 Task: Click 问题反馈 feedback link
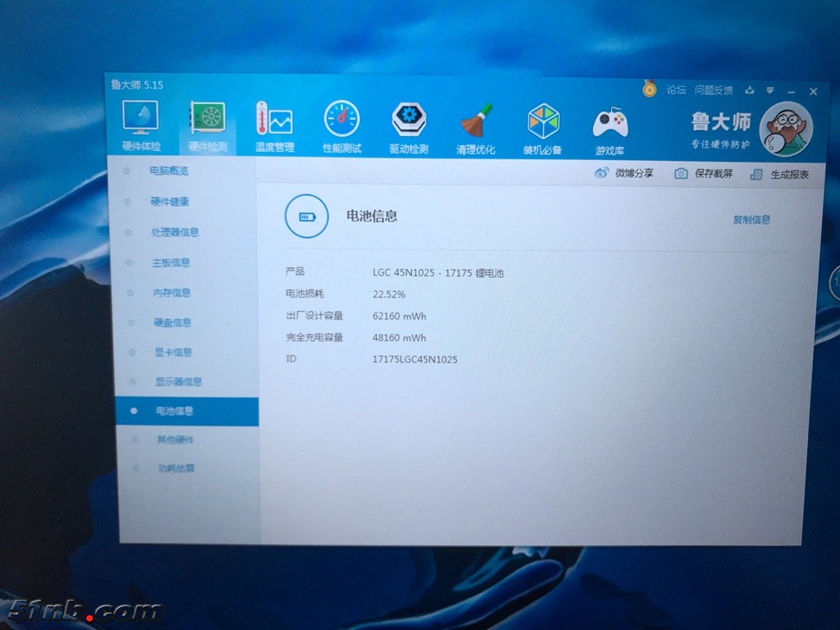pyautogui.click(x=713, y=90)
